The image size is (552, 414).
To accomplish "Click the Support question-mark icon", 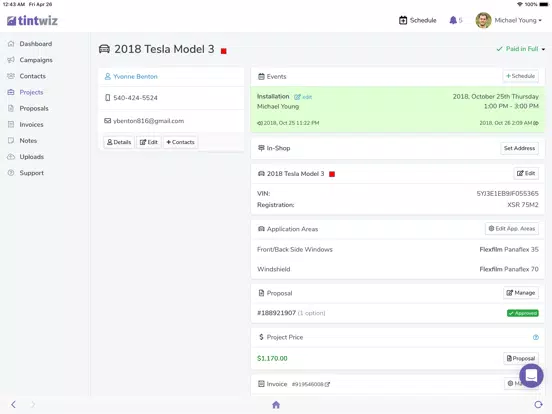I will tap(11, 173).
